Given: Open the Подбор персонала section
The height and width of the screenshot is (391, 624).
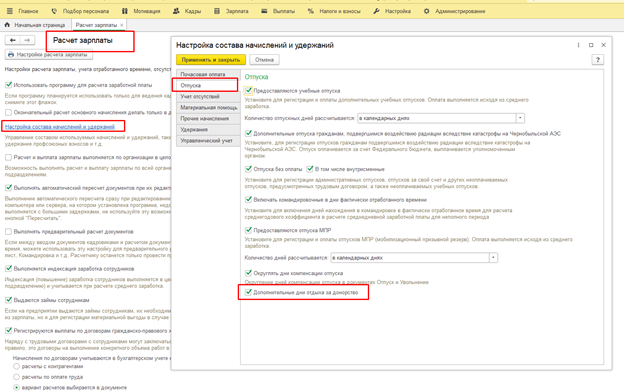Looking at the screenshot, I should tap(80, 11).
